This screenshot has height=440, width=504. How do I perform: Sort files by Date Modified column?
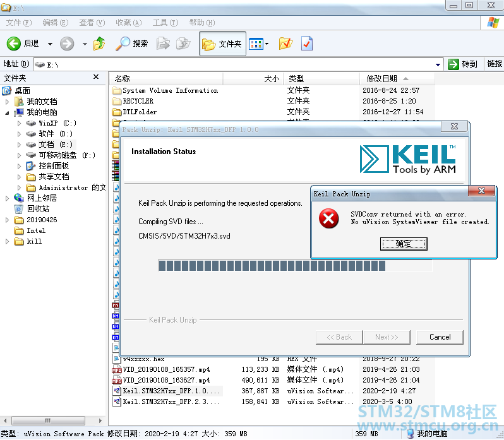click(397, 79)
